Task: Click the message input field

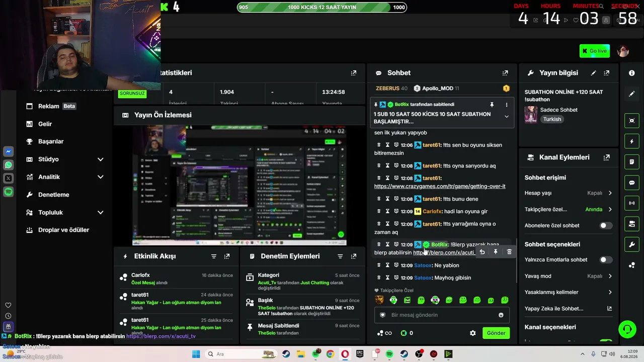Action: [x=442, y=315]
